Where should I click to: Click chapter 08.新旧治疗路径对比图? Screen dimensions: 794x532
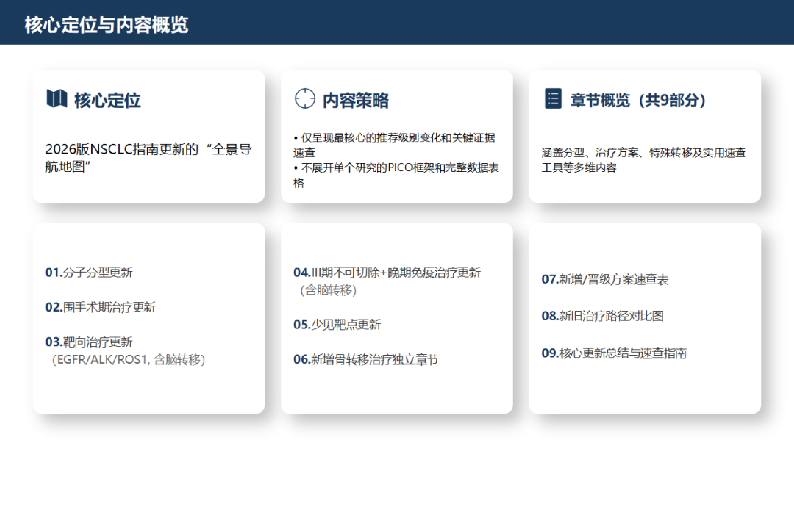pyautogui.click(x=603, y=316)
